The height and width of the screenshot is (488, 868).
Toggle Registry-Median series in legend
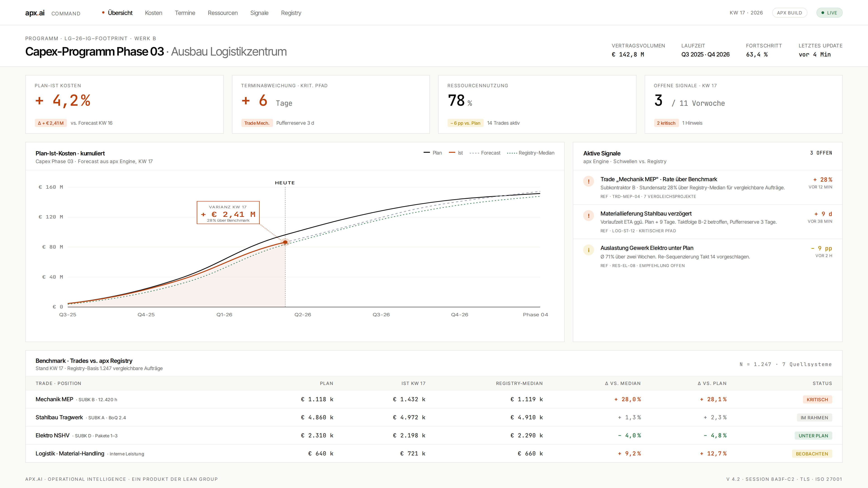531,153
